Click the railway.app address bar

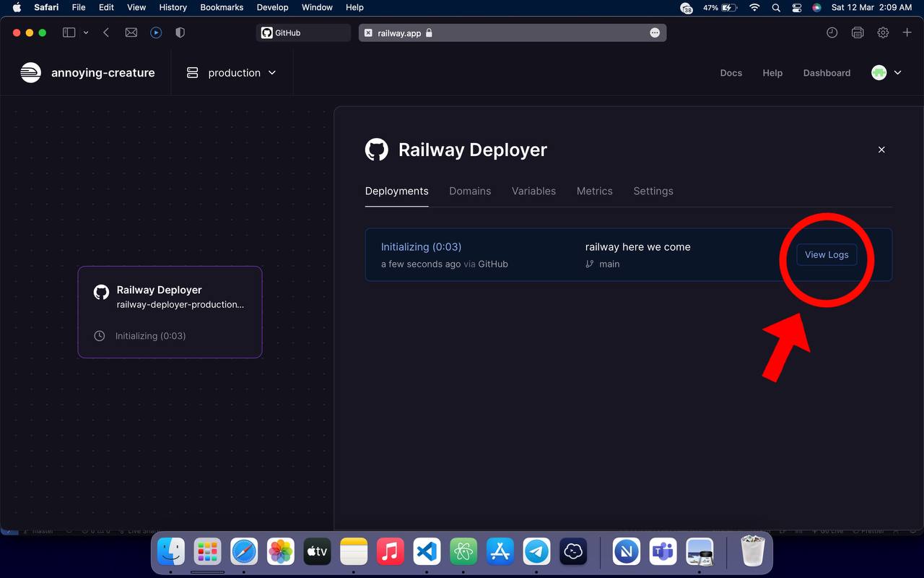click(x=513, y=33)
